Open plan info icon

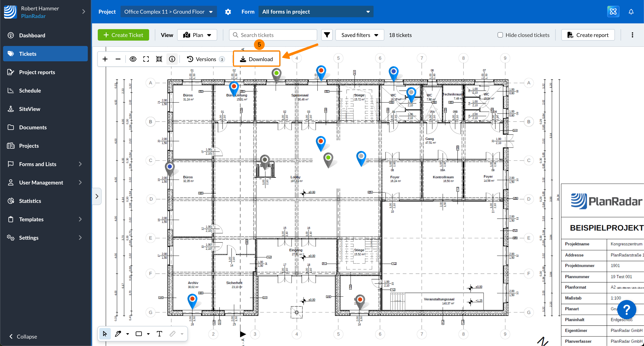172,59
